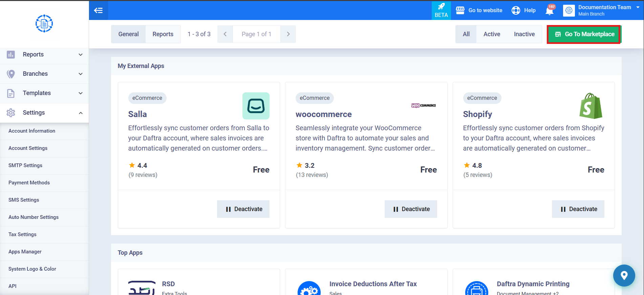The width and height of the screenshot is (644, 295).
Task: Open the Documentation Team account dropdown arrow
Action: pos(638,7)
